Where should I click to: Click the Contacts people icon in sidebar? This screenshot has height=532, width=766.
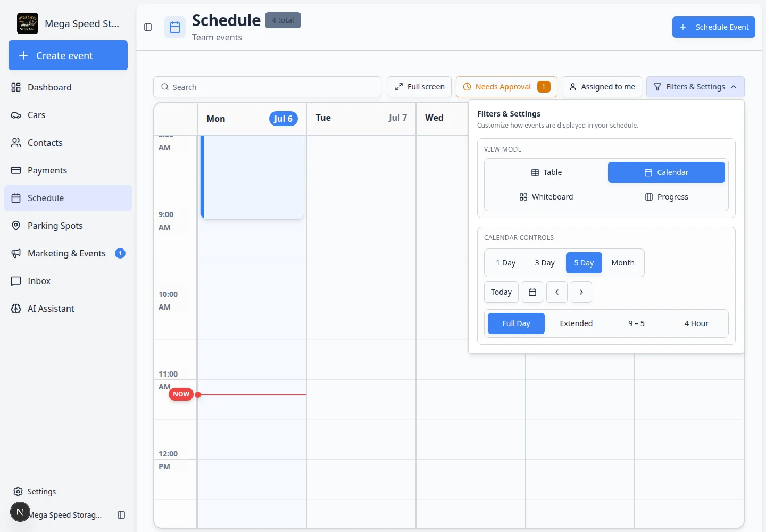click(16, 143)
